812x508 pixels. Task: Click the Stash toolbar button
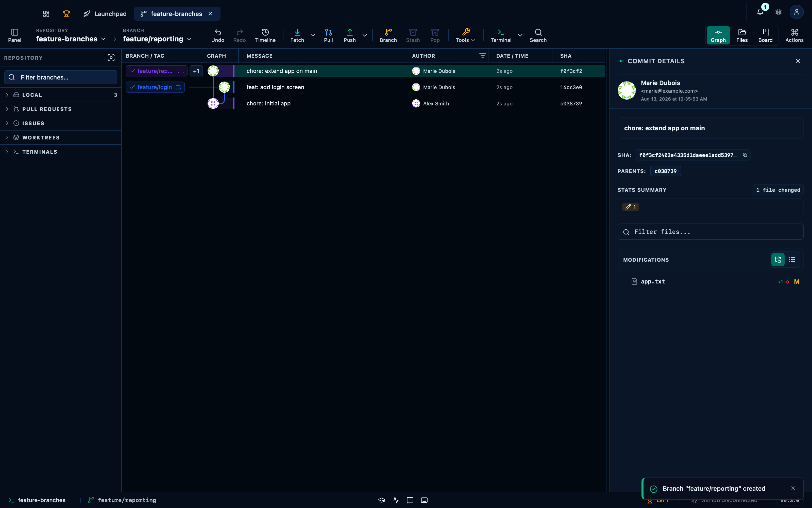point(413,35)
